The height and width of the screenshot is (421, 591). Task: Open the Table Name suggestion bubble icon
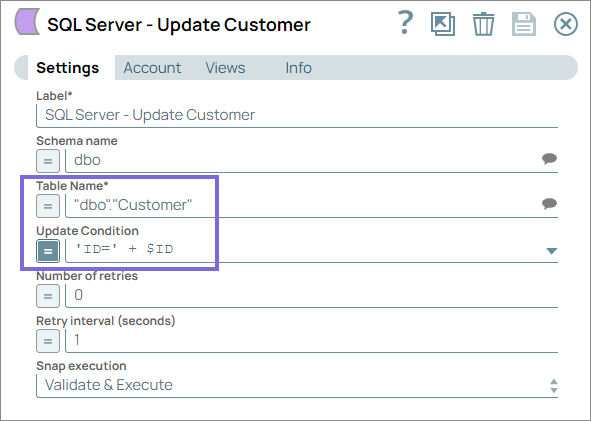pyautogui.click(x=550, y=204)
